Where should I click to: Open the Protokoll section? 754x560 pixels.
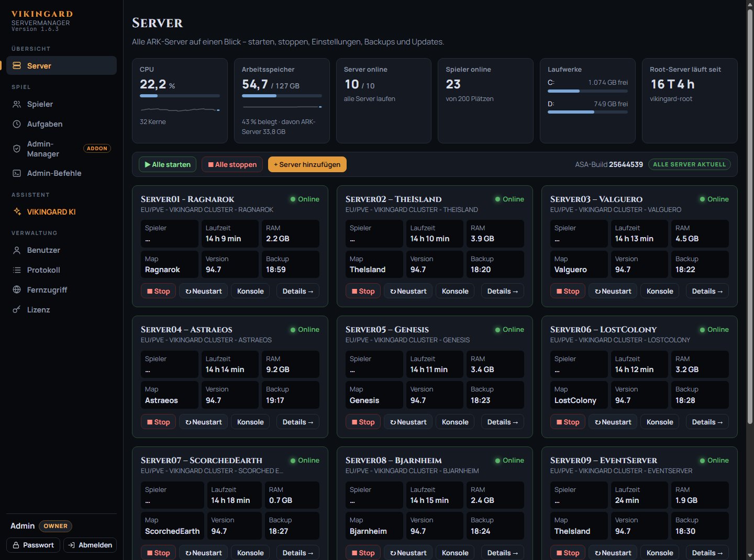click(61, 270)
